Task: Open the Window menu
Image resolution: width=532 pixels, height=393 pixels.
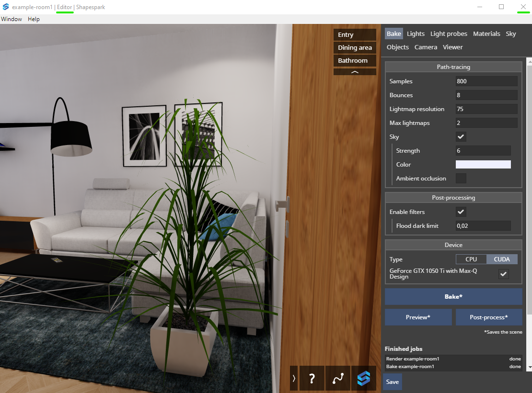Action: point(12,19)
